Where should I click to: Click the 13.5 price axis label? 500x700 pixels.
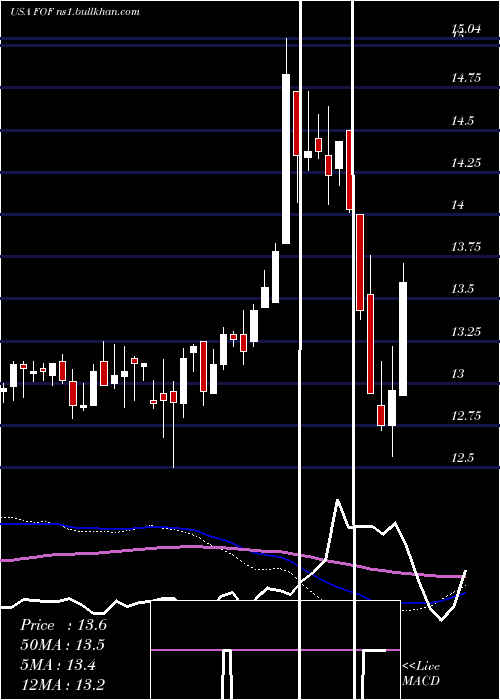pyautogui.click(x=462, y=289)
